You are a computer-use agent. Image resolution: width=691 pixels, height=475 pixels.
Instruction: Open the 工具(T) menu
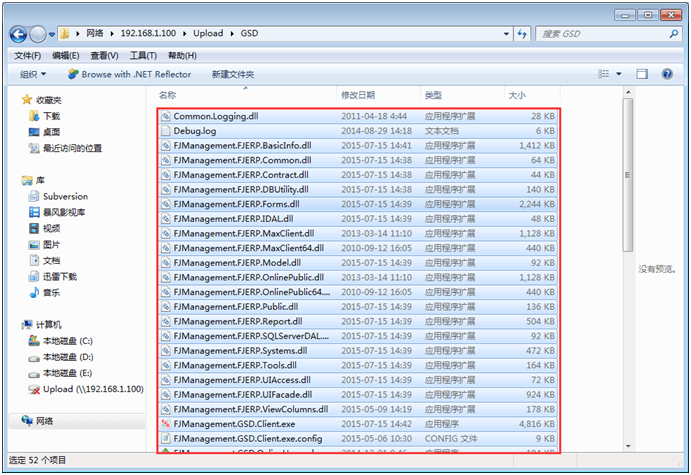tap(143, 56)
